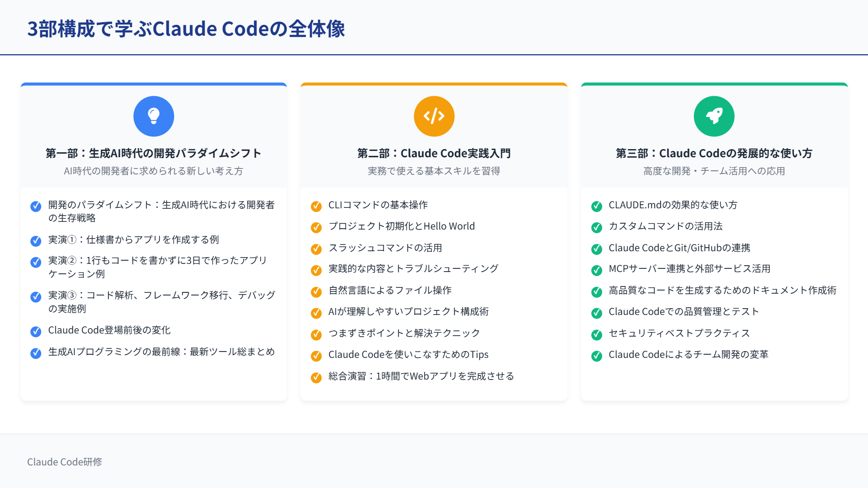Click the check icon beside 実演②：1行もコードを書かずに
The height and width of the screenshot is (488, 868).
pos(36,263)
